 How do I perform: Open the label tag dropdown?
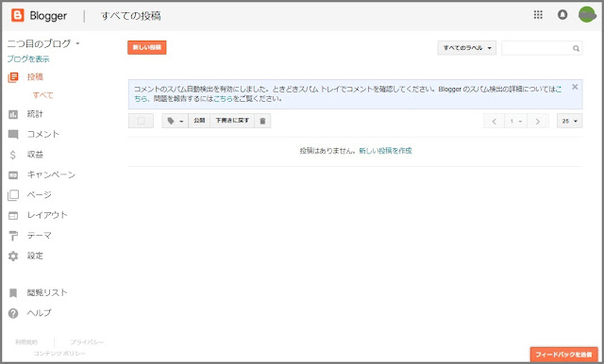click(175, 121)
